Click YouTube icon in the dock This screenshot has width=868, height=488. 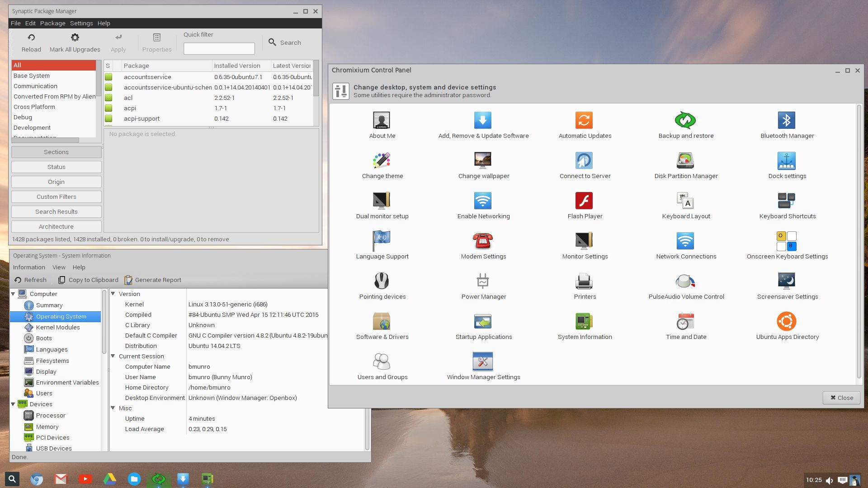pyautogui.click(x=85, y=479)
